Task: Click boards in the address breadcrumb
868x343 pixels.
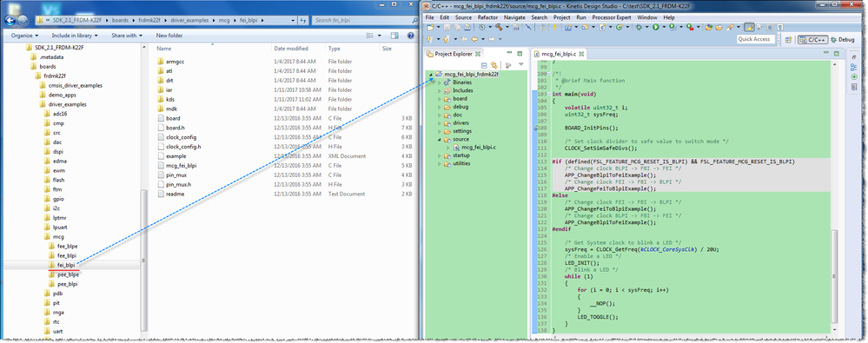Action: pos(120,21)
